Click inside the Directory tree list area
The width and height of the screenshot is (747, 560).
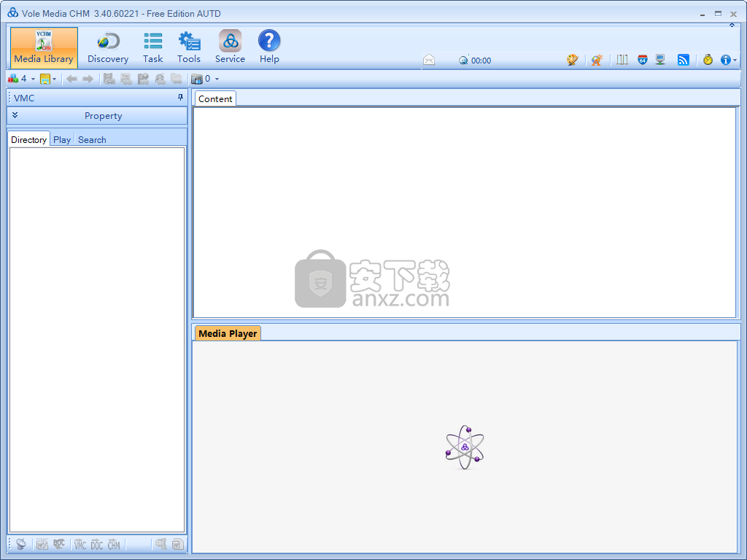(x=97, y=340)
